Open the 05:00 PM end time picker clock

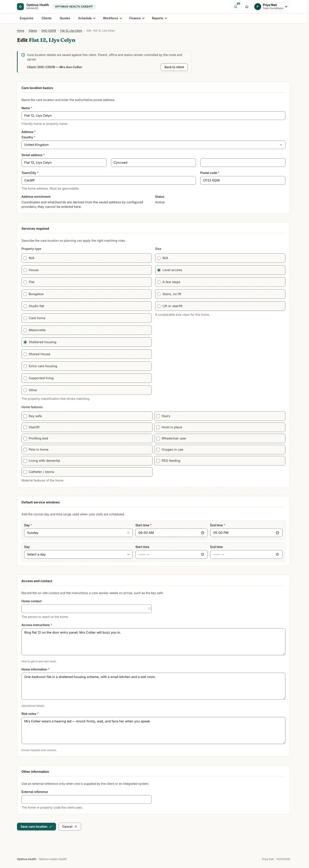click(x=277, y=533)
